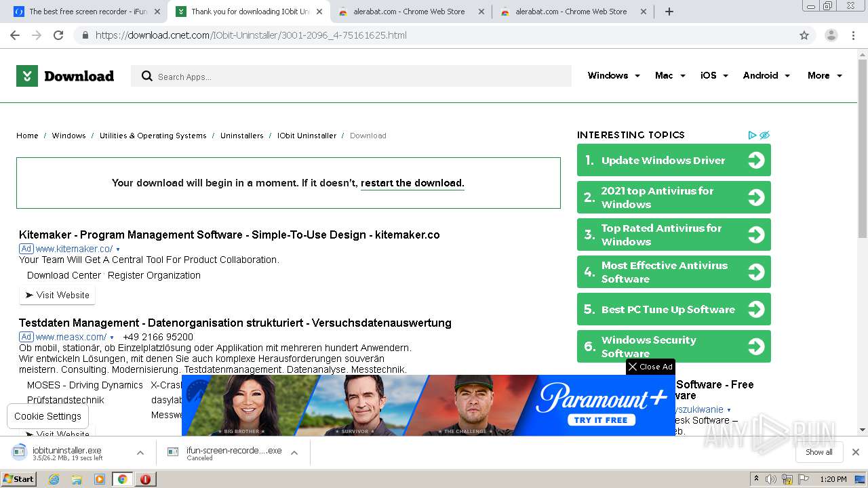The image size is (868, 488).
Task: Click the taskbar clock showing 1:20 PM
Action: point(833,479)
